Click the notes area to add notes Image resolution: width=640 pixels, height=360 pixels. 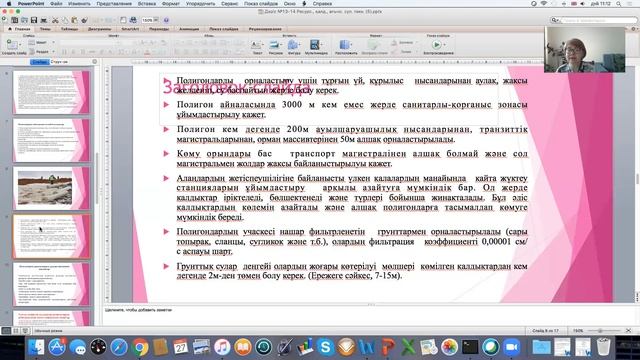[x=370, y=315]
